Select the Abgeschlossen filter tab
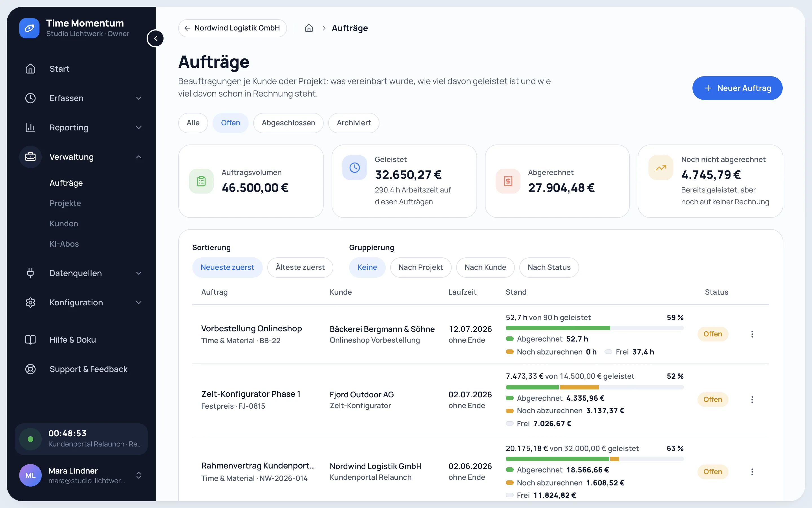The image size is (812, 508). coord(288,123)
